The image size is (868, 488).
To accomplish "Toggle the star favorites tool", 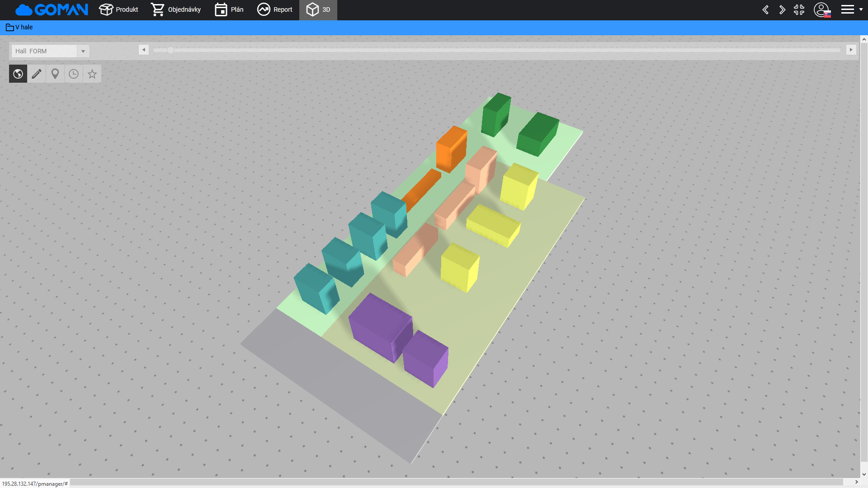I will pyautogui.click(x=92, y=74).
